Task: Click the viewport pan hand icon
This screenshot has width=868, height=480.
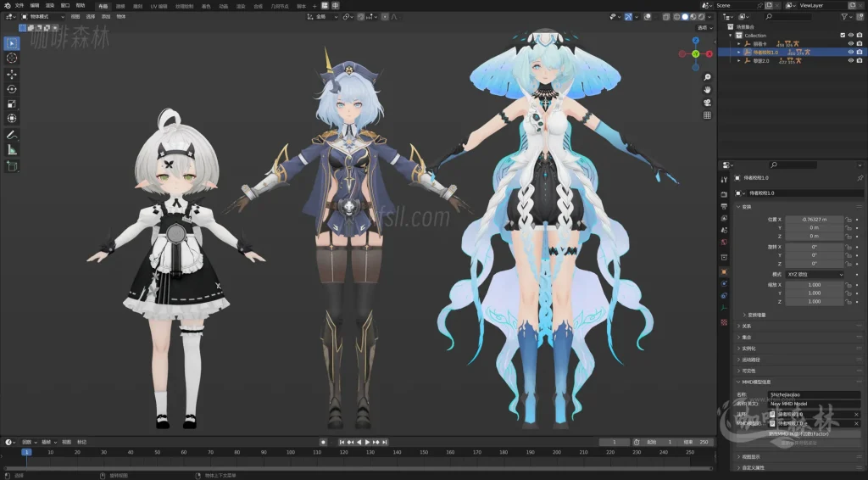Action: [707, 90]
